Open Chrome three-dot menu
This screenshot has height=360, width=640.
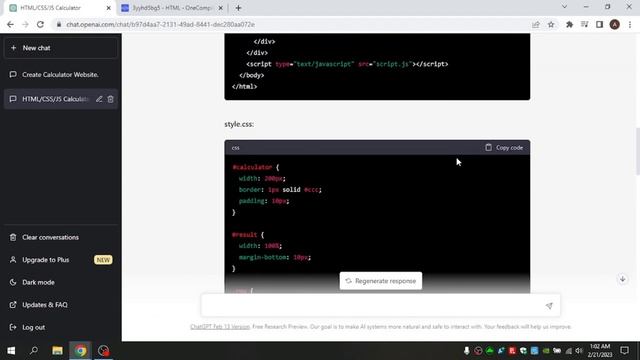630,24
